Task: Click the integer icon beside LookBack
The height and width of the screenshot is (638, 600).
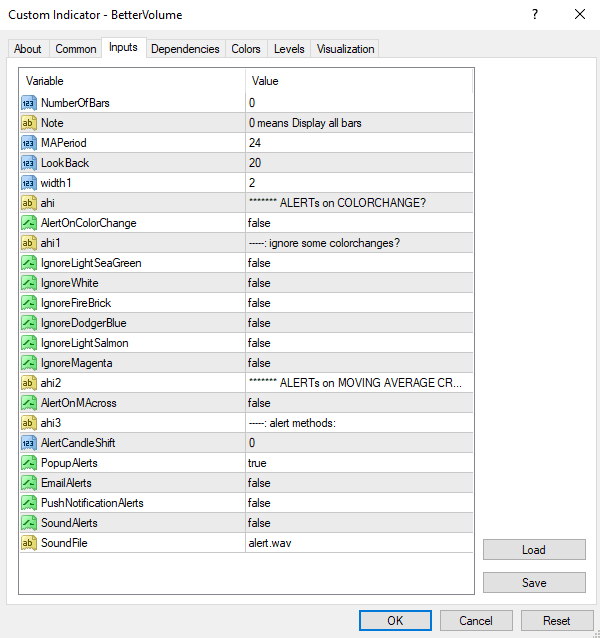Action: (29, 163)
